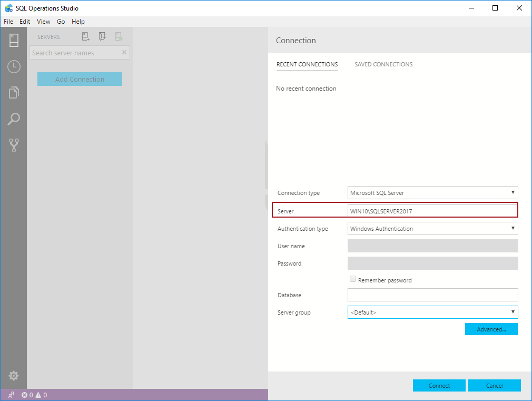Viewport: 532px width, 401px height.
Task: Switch to Saved Connections tab
Action: click(x=383, y=64)
